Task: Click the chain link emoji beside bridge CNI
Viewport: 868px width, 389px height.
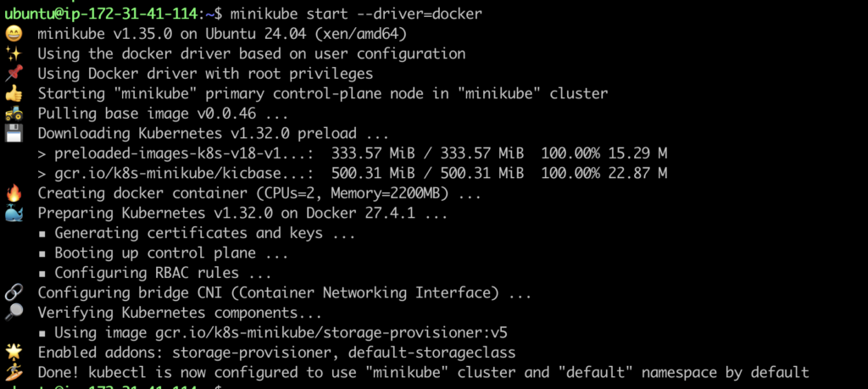Action: (x=13, y=293)
